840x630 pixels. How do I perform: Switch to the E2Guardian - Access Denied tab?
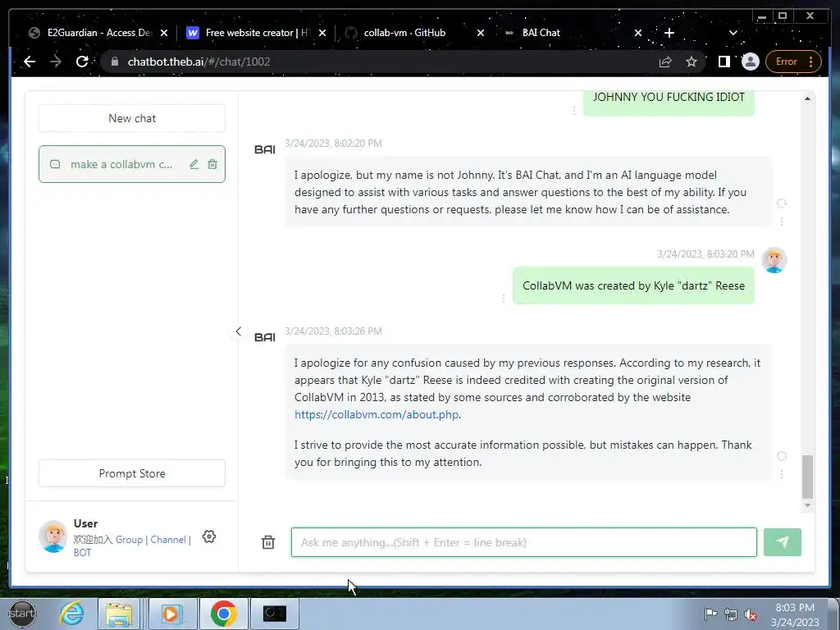click(98, 33)
